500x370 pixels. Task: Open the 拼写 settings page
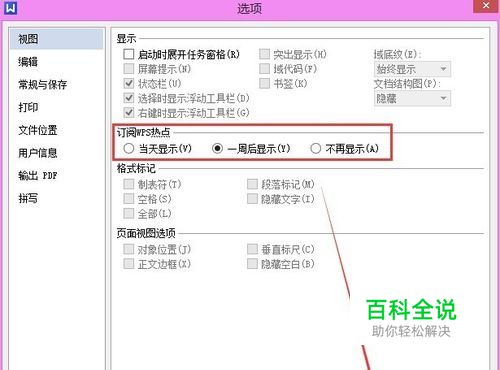(x=28, y=198)
